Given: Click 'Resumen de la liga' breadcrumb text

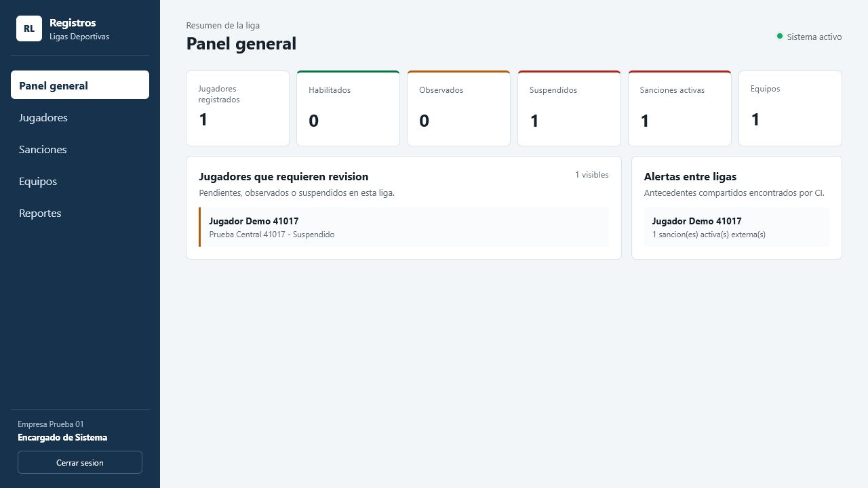Looking at the screenshot, I should tap(223, 26).
